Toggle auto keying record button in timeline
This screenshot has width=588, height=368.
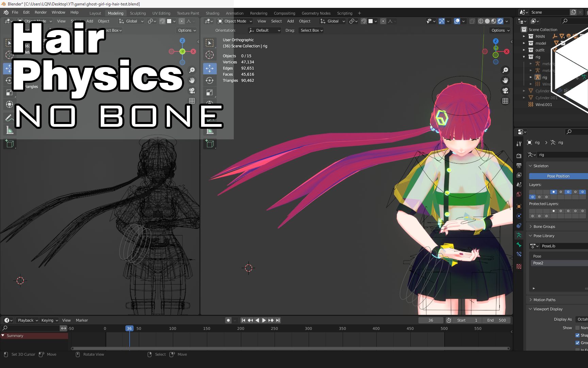(x=228, y=320)
